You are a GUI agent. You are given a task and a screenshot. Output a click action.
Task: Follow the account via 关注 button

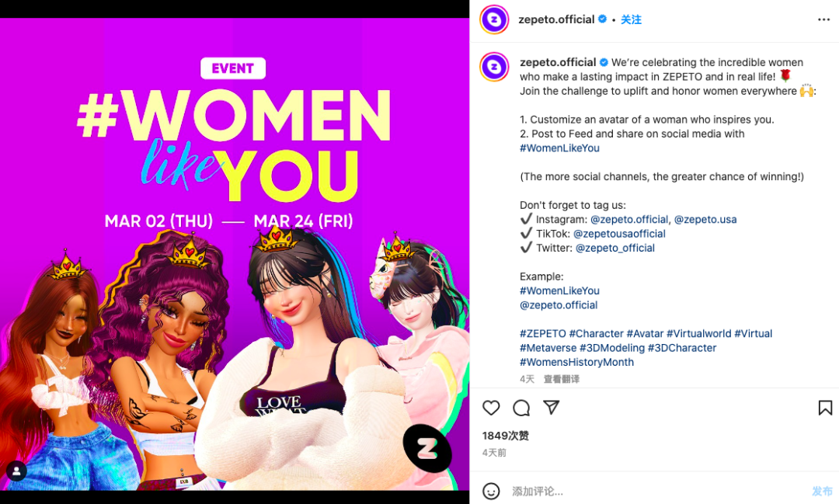click(x=631, y=19)
